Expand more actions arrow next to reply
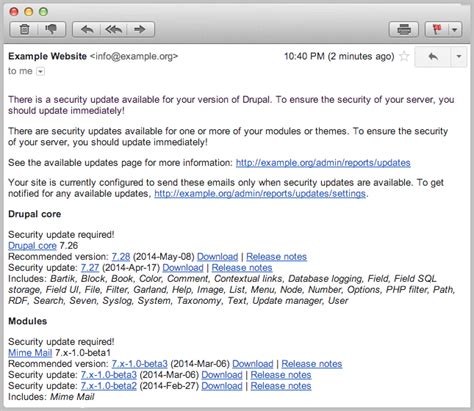 pos(459,57)
